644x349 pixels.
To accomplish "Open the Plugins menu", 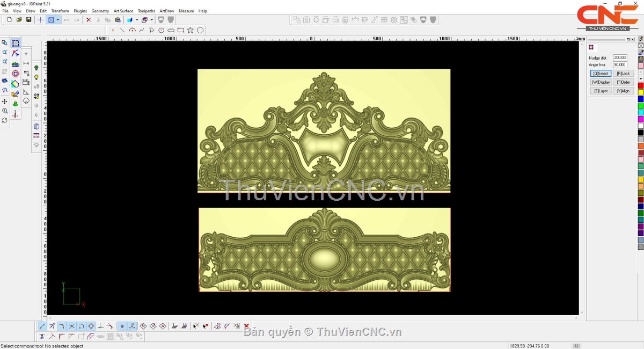I will 80,11.
